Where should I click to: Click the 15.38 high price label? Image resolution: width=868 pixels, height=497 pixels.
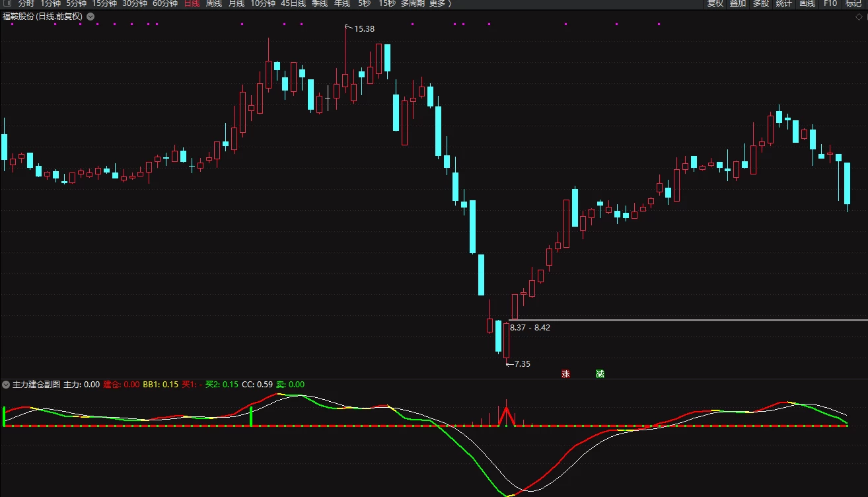[x=364, y=29]
